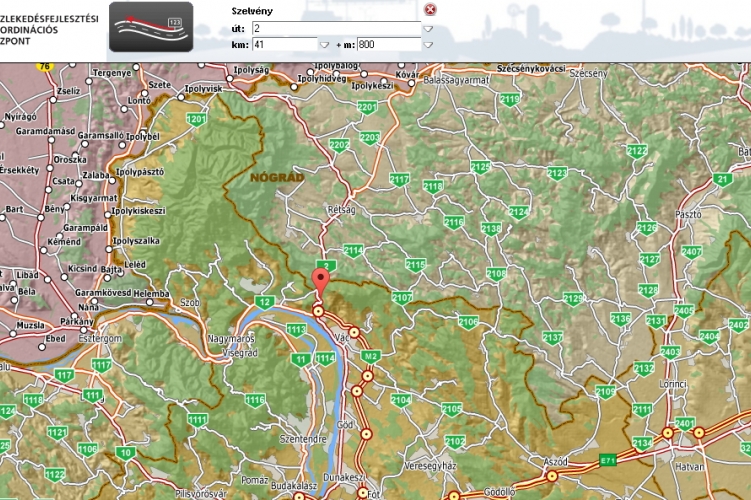
Task: Click the road 2107 shield icon
Action: pos(402,298)
